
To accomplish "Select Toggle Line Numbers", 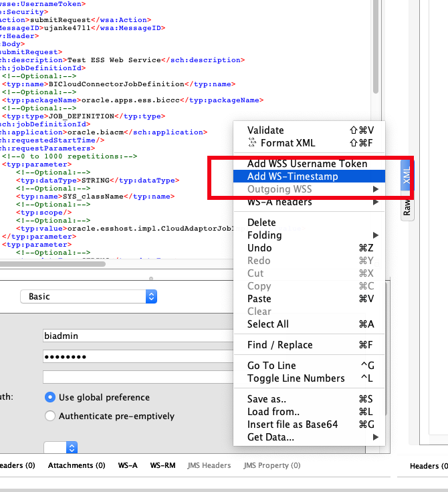I will pyautogui.click(x=309, y=378).
